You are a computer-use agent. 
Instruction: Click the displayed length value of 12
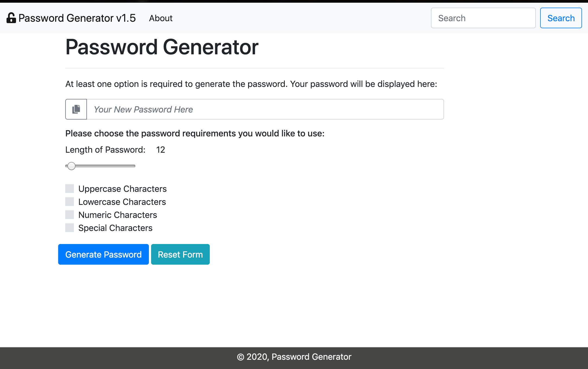(160, 149)
